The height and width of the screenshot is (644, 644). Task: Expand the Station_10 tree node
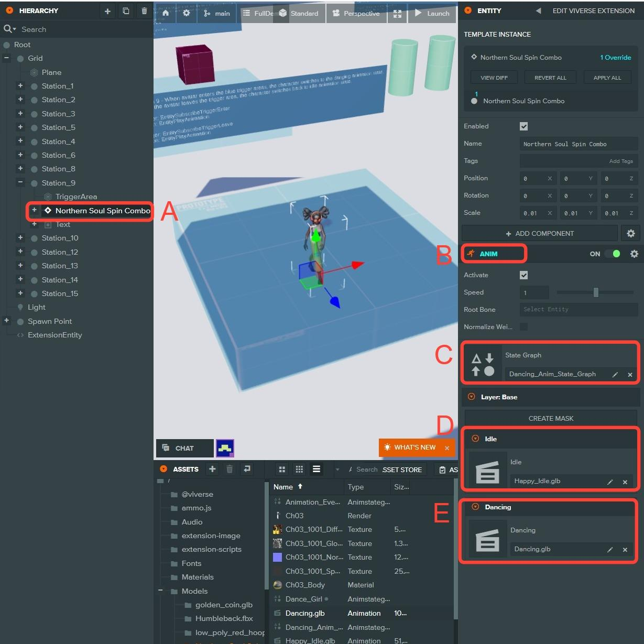coord(20,238)
